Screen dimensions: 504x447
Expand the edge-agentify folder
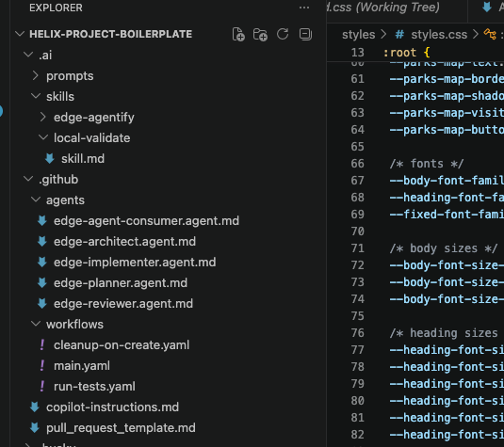tap(43, 118)
